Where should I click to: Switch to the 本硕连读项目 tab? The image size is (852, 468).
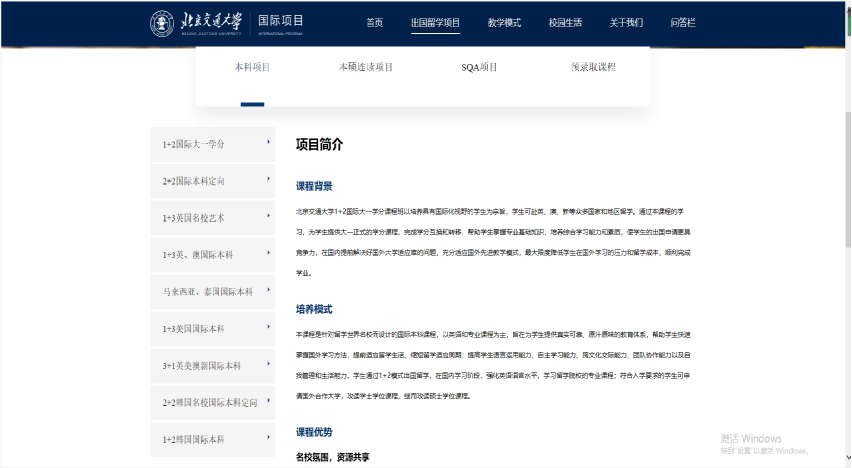pyautogui.click(x=366, y=67)
